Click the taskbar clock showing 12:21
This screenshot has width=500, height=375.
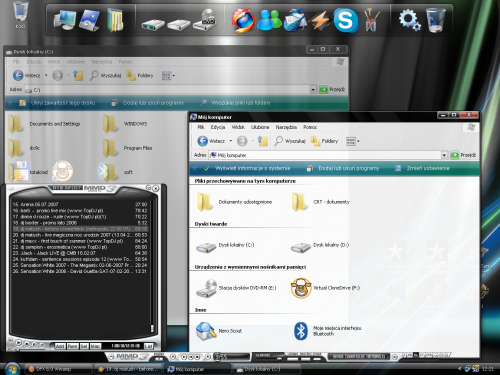487,369
